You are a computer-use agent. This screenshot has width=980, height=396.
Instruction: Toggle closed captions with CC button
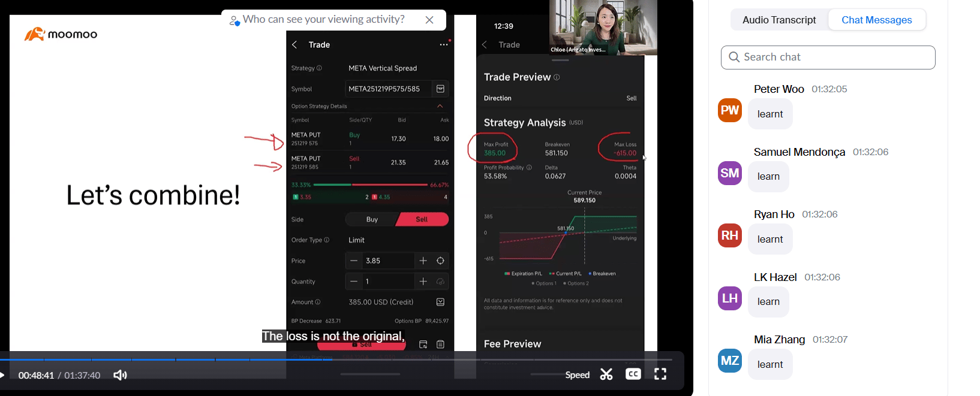[633, 374]
